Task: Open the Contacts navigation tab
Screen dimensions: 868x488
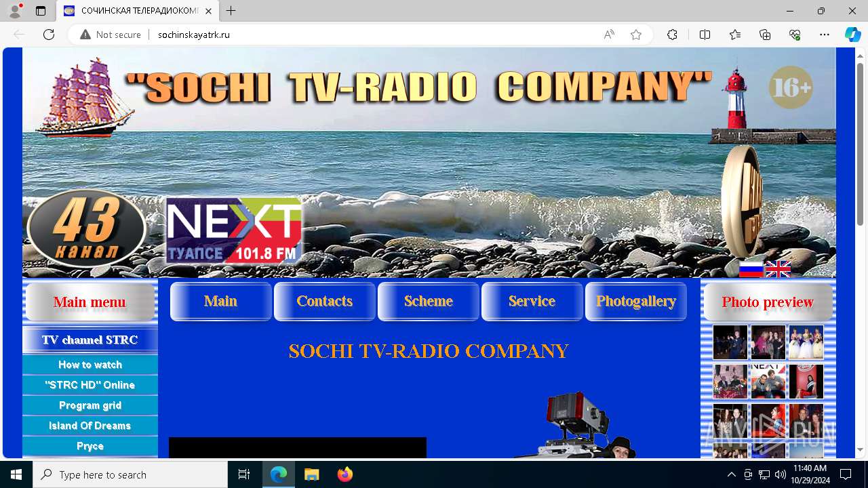Action: click(325, 302)
